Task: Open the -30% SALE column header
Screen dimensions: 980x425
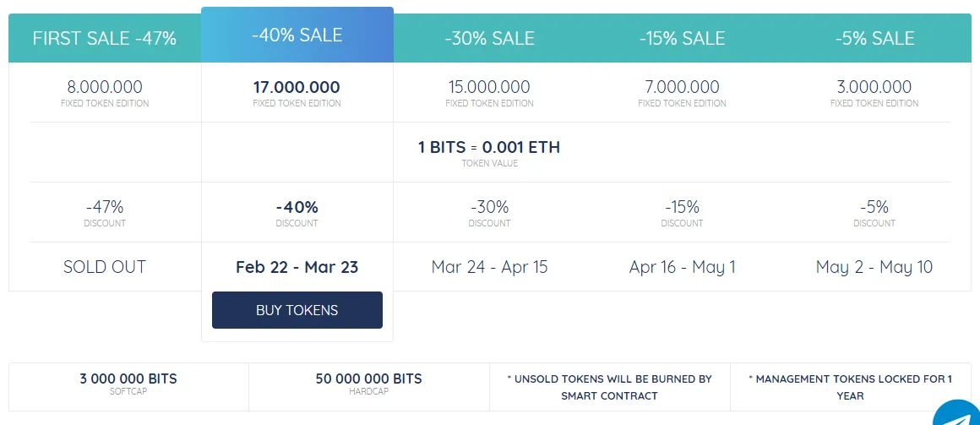Action: (489, 38)
